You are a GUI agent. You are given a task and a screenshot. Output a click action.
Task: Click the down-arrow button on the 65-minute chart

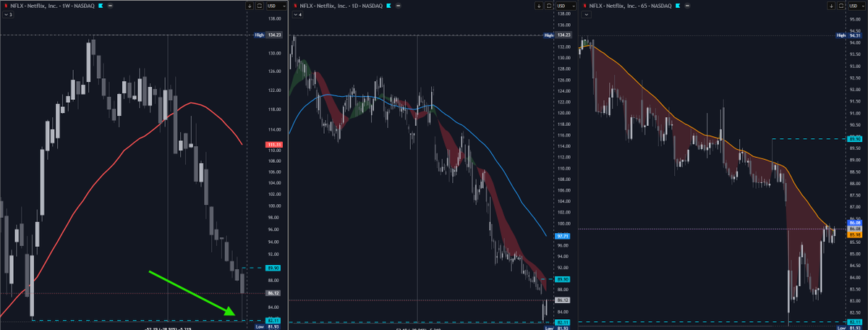(831, 6)
